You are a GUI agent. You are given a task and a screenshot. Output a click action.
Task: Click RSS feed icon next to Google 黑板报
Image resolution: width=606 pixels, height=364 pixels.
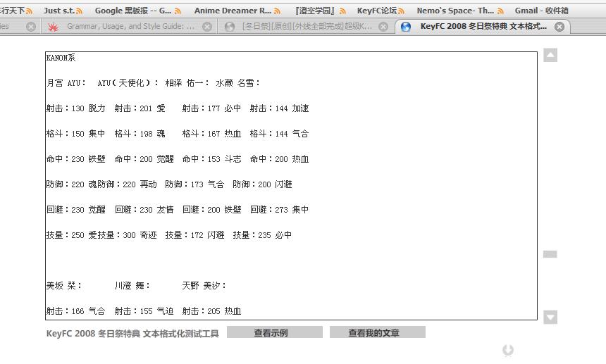(178, 11)
